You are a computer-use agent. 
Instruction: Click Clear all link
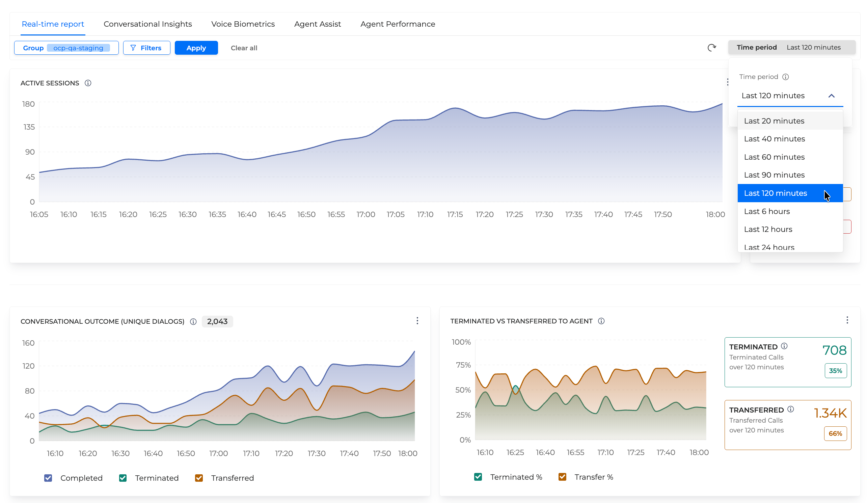[x=244, y=48]
